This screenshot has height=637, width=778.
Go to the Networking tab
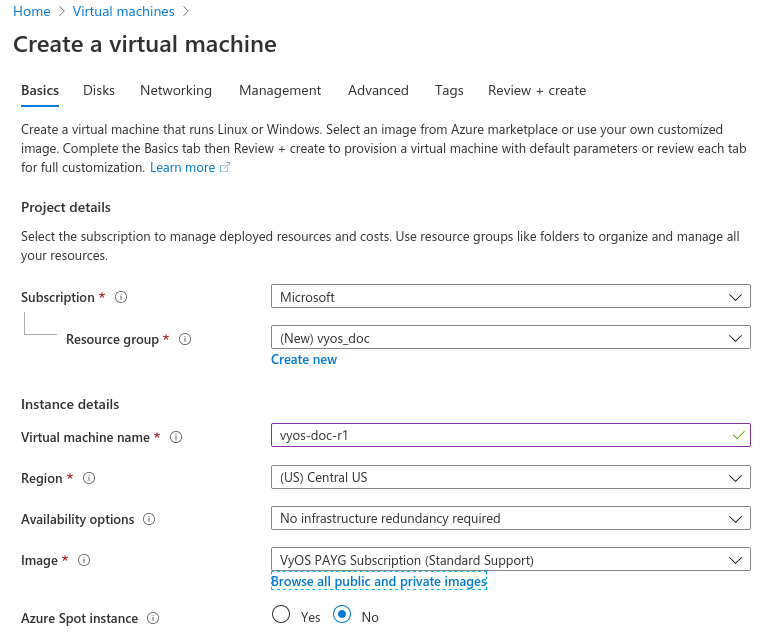click(176, 90)
